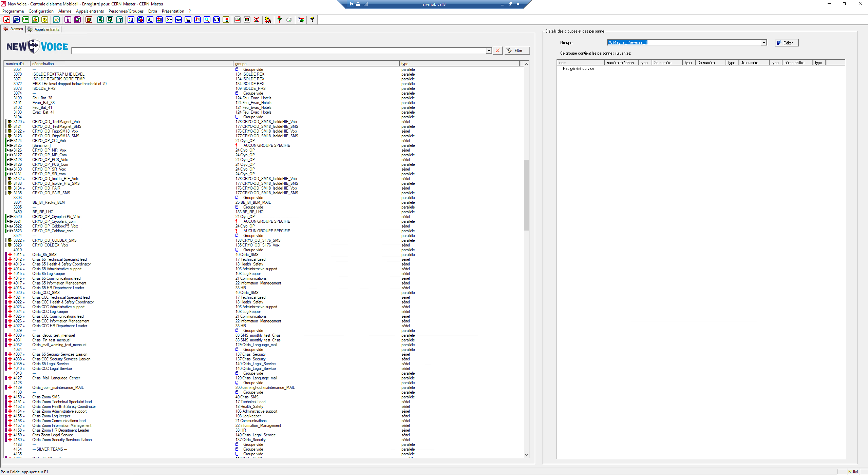Sort by the 'dénomination' column header
Screen dimensions: 868x475
(x=132, y=64)
